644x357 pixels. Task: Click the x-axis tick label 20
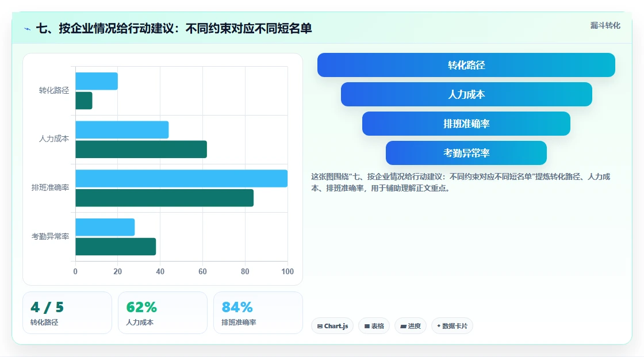click(117, 271)
